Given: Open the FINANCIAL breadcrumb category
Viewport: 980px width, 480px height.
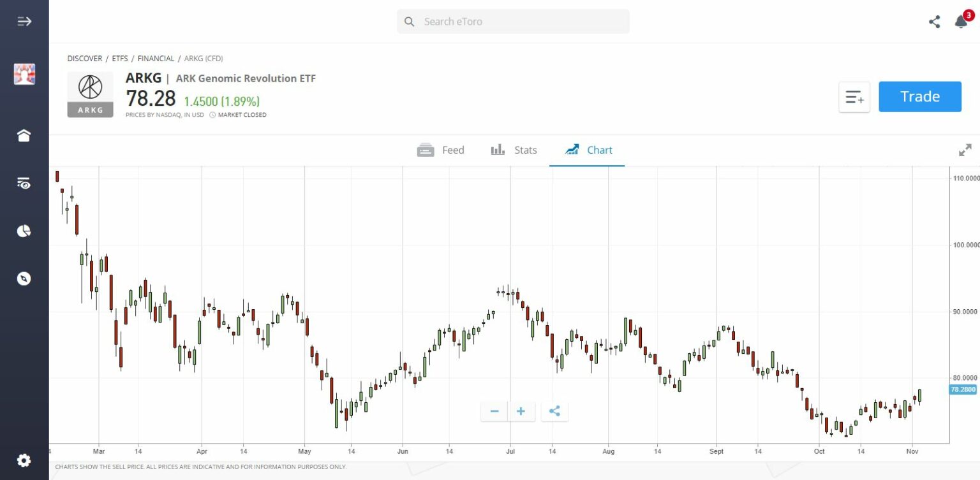Looking at the screenshot, I should coord(157,58).
